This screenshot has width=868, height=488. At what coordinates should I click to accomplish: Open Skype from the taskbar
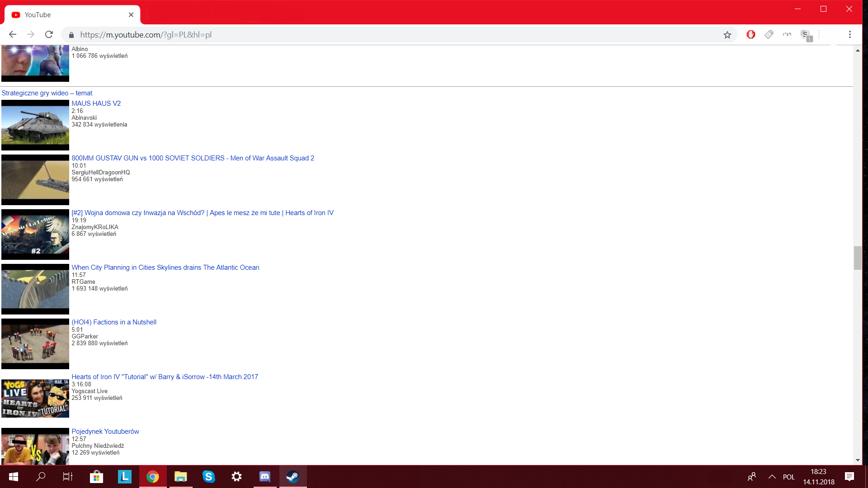tap(208, 476)
